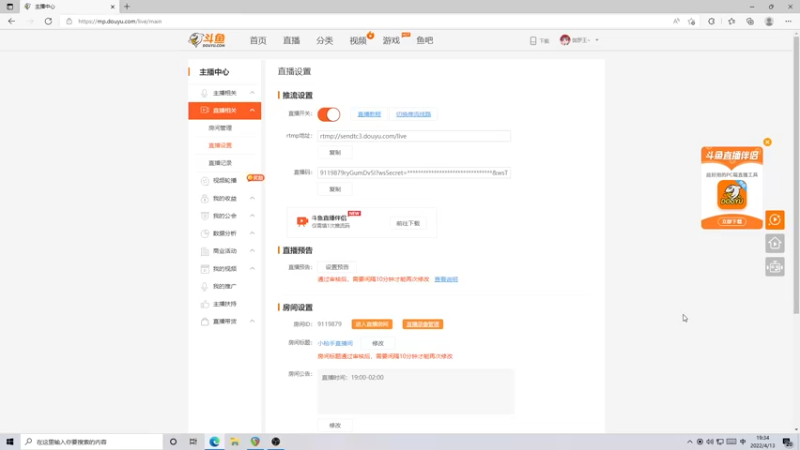Open the 视频 navigation item
The height and width of the screenshot is (450, 800).
point(358,40)
